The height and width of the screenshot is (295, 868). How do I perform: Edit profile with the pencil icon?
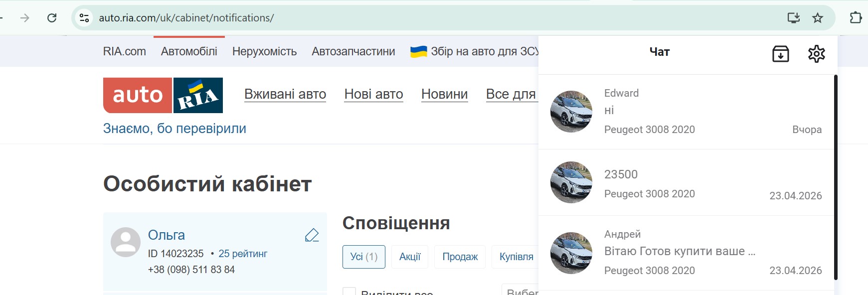point(312,235)
